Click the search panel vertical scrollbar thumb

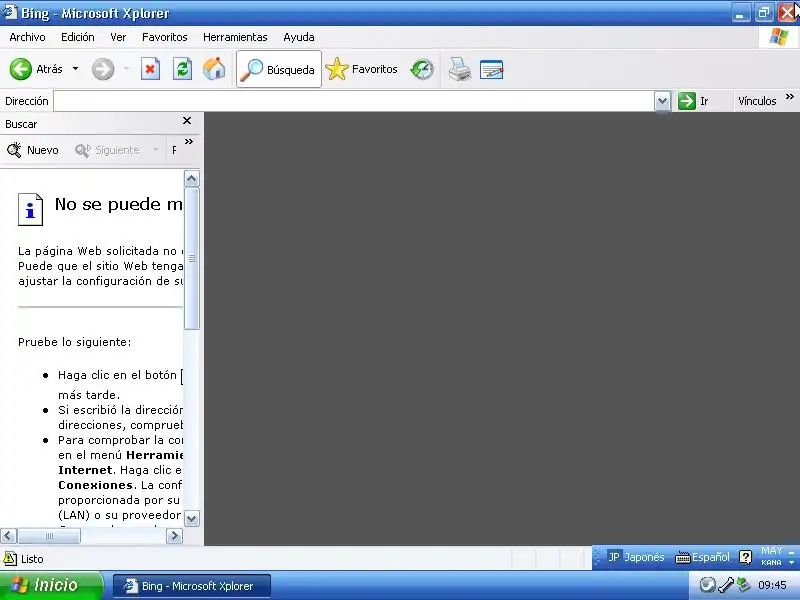[x=191, y=259]
